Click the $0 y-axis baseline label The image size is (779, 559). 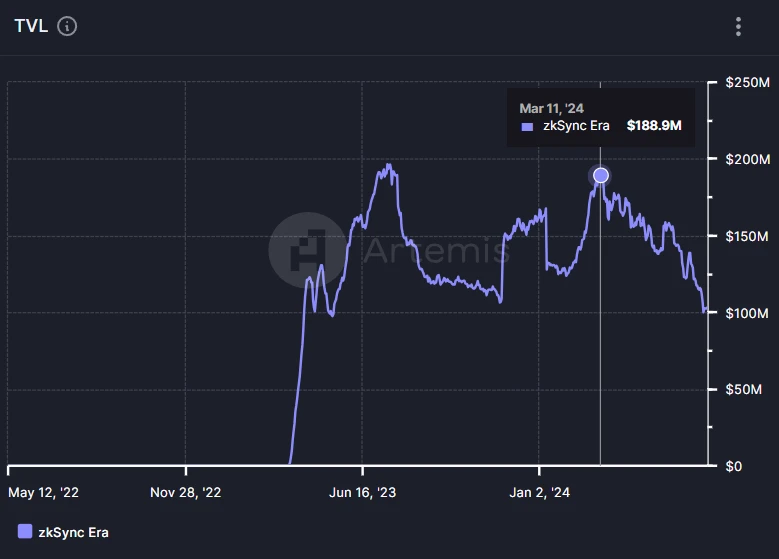(x=734, y=466)
